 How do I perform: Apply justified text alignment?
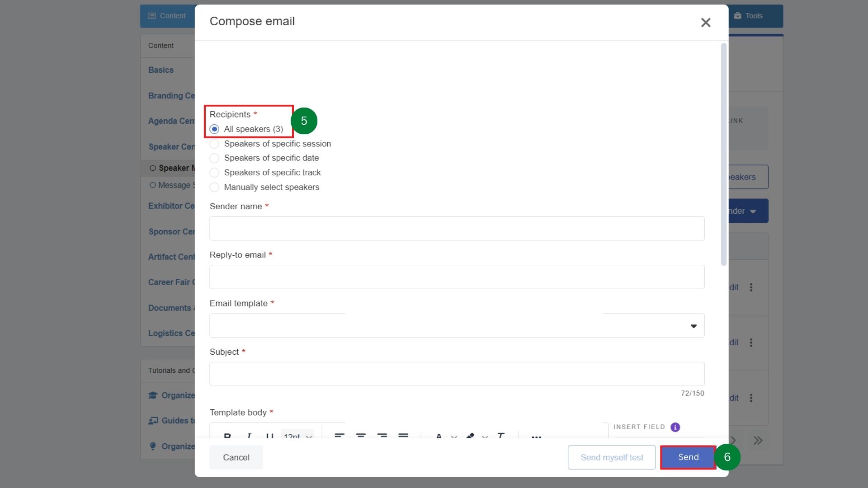(404, 436)
